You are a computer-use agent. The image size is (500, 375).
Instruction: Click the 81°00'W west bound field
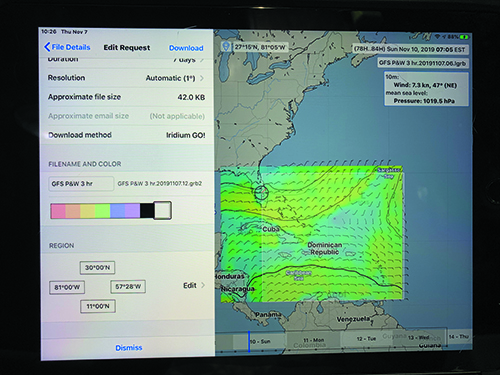(x=67, y=287)
